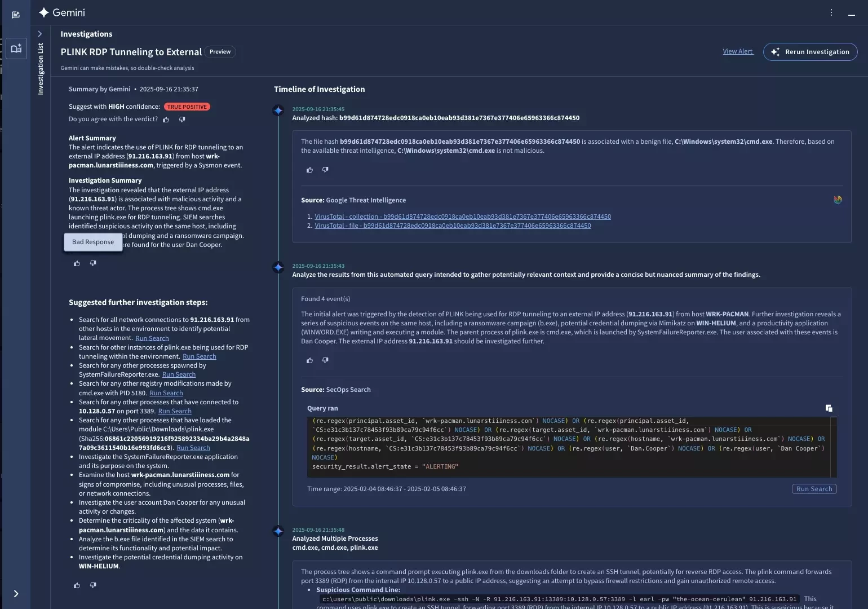Click the Google Threat Intelligence source icon
This screenshot has height=609, width=868.
tap(838, 200)
